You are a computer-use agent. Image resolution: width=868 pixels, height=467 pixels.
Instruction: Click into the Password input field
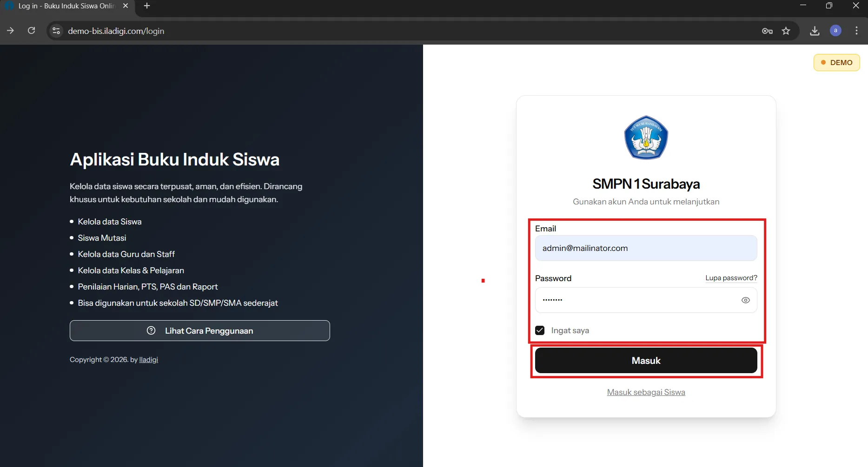(x=646, y=300)
